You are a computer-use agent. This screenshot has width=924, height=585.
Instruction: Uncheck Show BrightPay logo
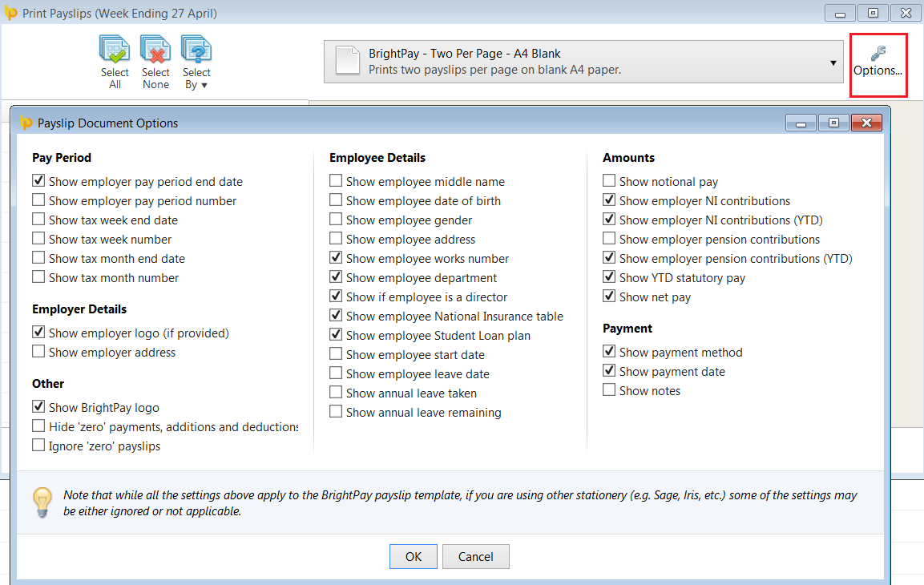[x=39, y=407]
